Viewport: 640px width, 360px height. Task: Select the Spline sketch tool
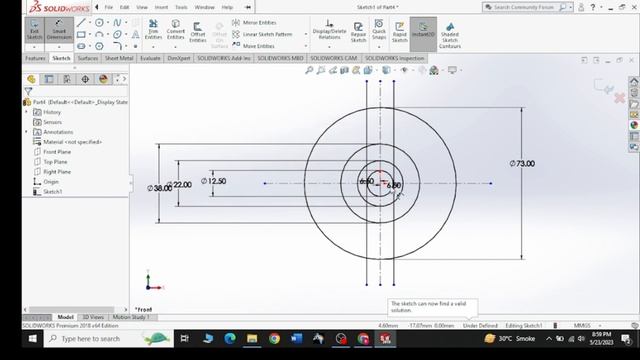pyautogui.click(x=117, y=22)
